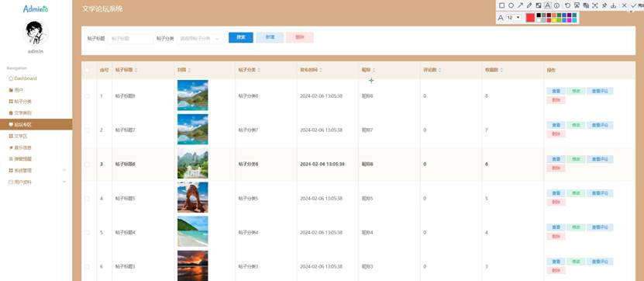This screenshot has height=281, width=644.
Task: Open the sunset cover thumbnail for 帖子标题3
Action: [x=193, y=265]
